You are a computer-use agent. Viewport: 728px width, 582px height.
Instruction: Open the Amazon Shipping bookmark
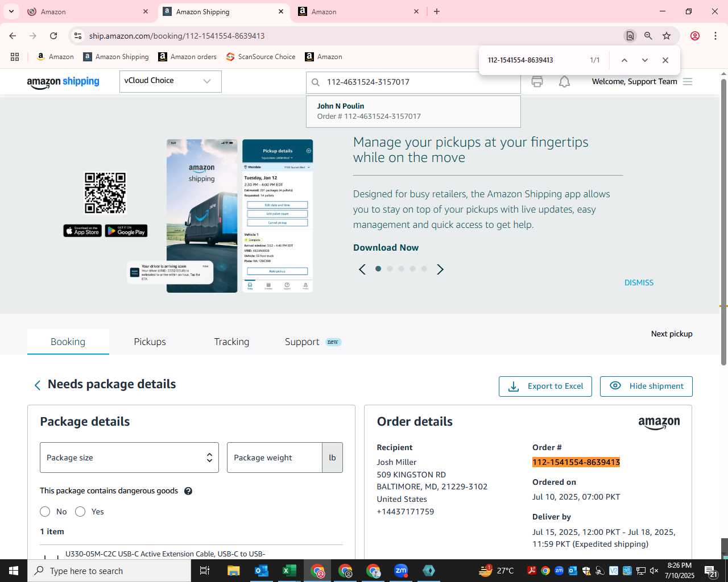115,57
